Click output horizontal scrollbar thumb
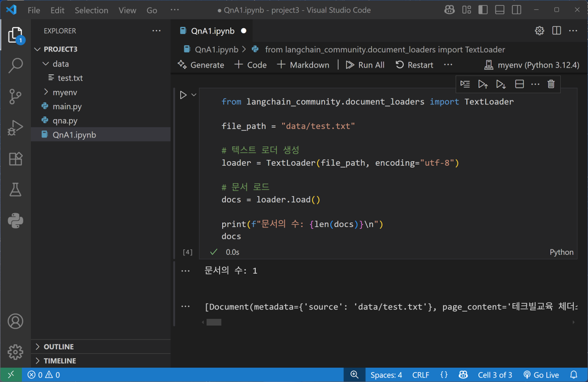 click(x=214, y=322)
